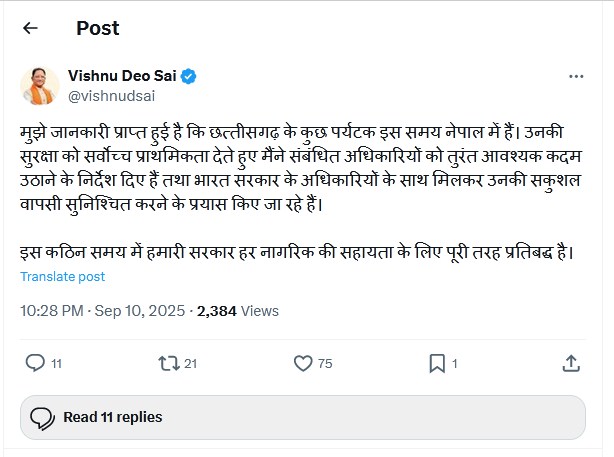Open the @vishnudsai handle link
Image resolution: width=614 pixels, height=457 pixels.
pos(111,95)
